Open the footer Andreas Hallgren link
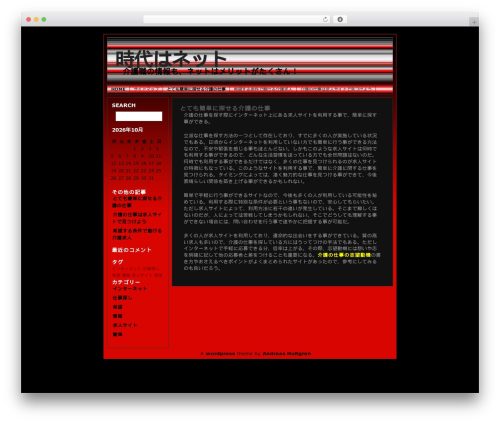Viewport: 500px width, 423px height. (287, 353)
